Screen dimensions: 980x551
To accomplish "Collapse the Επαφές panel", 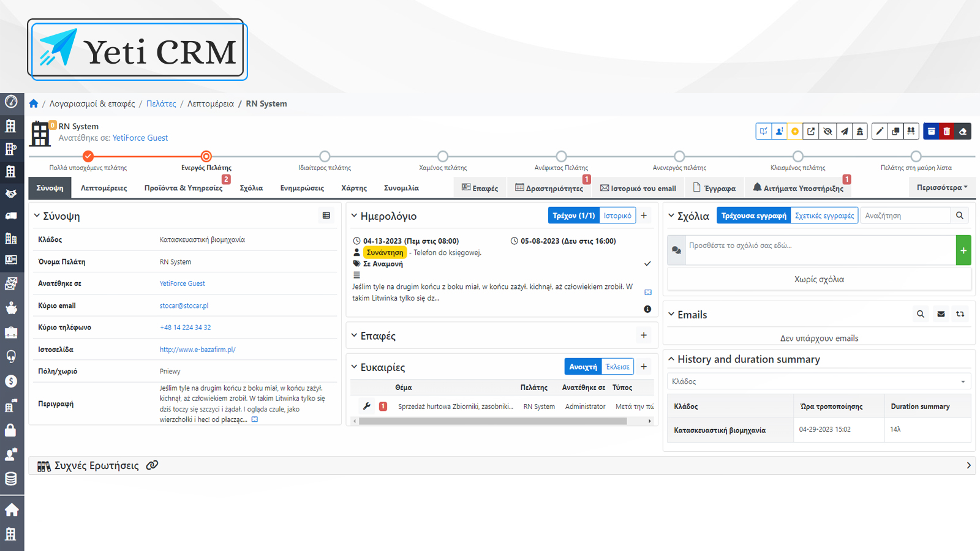I will point(354,335).
